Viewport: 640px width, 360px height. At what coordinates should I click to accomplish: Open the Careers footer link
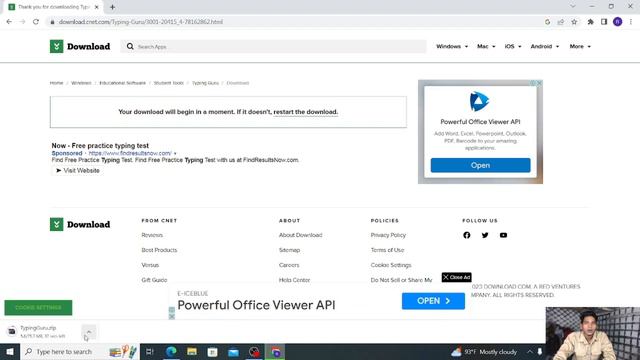[x=289, y=265]
